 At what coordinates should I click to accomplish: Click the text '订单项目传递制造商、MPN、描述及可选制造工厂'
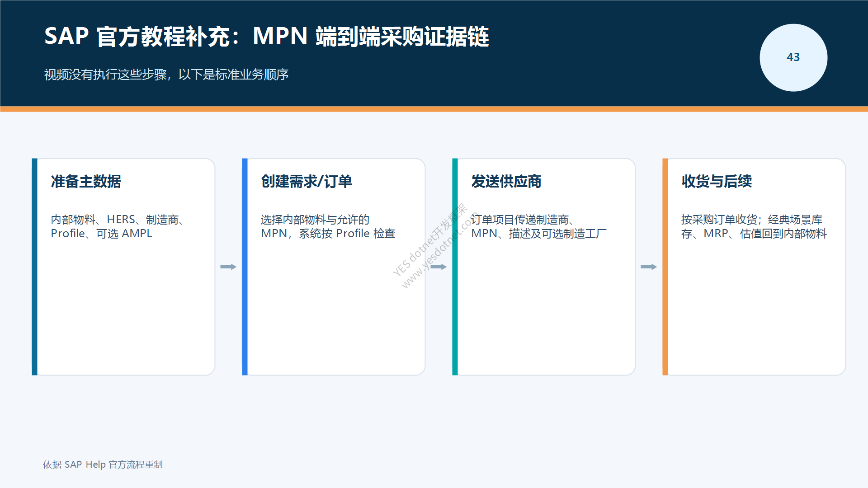click(539, 226)
